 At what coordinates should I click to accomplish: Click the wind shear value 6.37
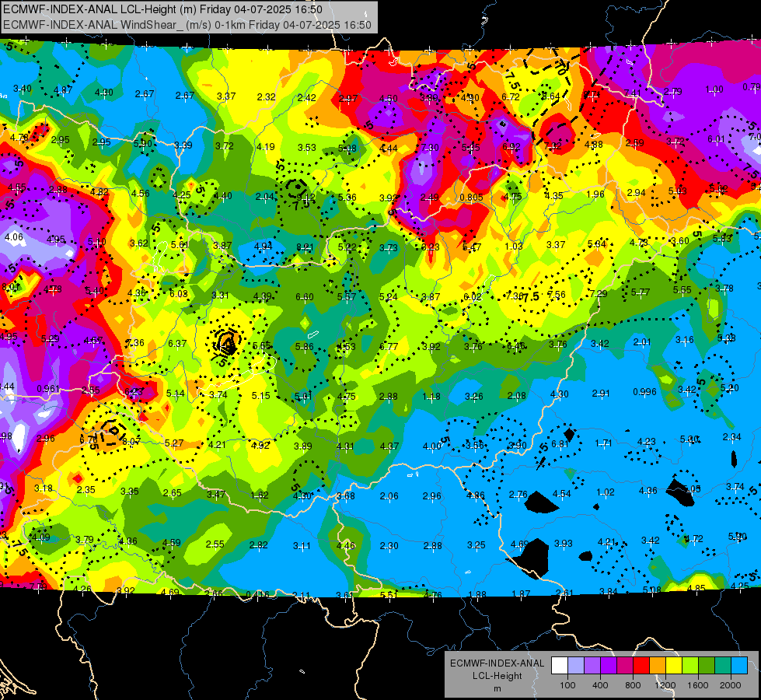point(177,344)
